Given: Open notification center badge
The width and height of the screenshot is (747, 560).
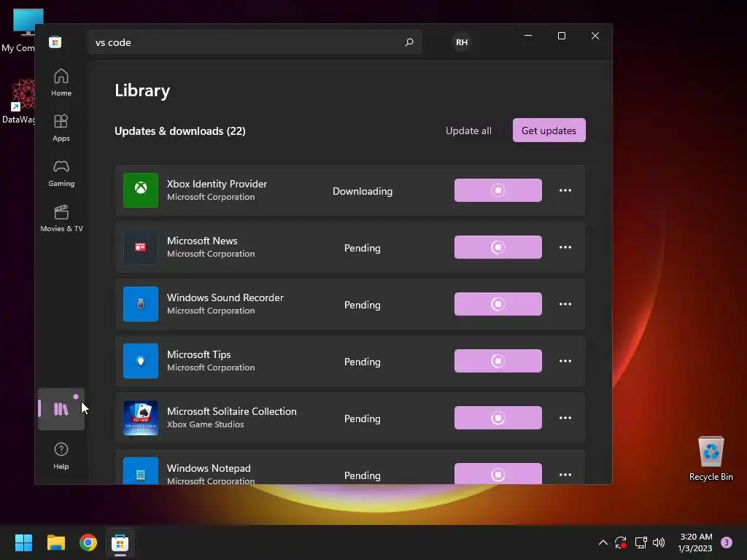Looking at the screenshot, I should 727,542.
